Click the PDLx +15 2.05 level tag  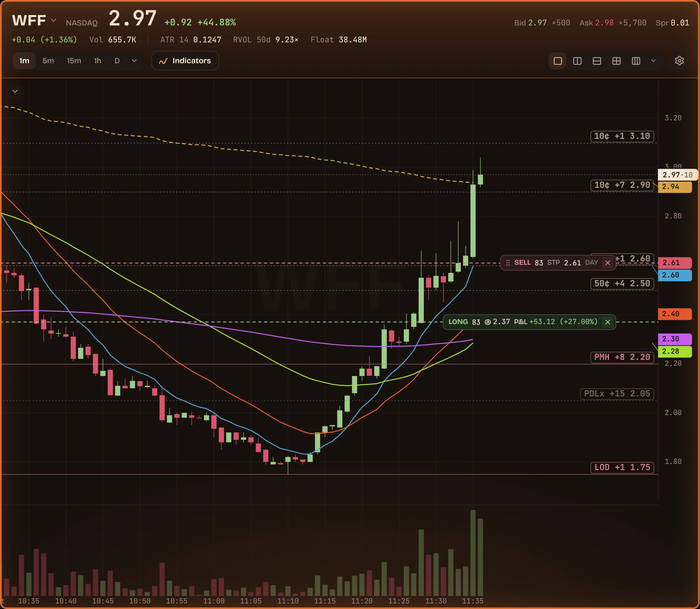pyautogui.click(x=617, y=394)
